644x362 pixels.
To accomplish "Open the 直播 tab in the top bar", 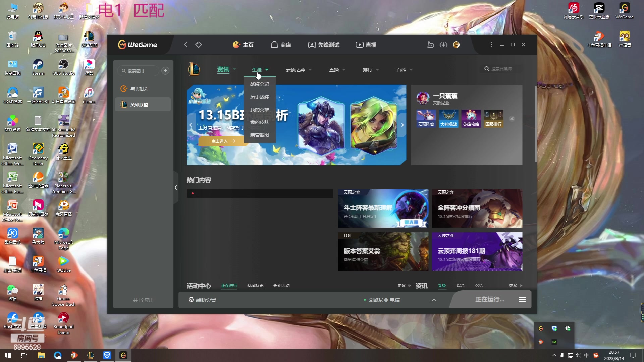I will [x=366, y=45].
